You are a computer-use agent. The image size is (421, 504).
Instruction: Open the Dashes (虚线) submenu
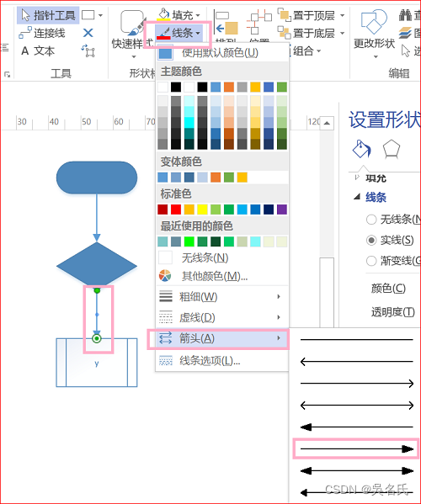[x=222, y=317]
